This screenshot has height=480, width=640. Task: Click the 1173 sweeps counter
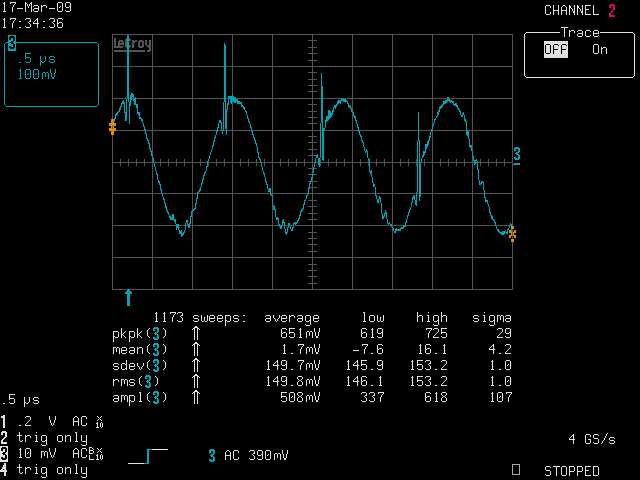tap(200, 318)
